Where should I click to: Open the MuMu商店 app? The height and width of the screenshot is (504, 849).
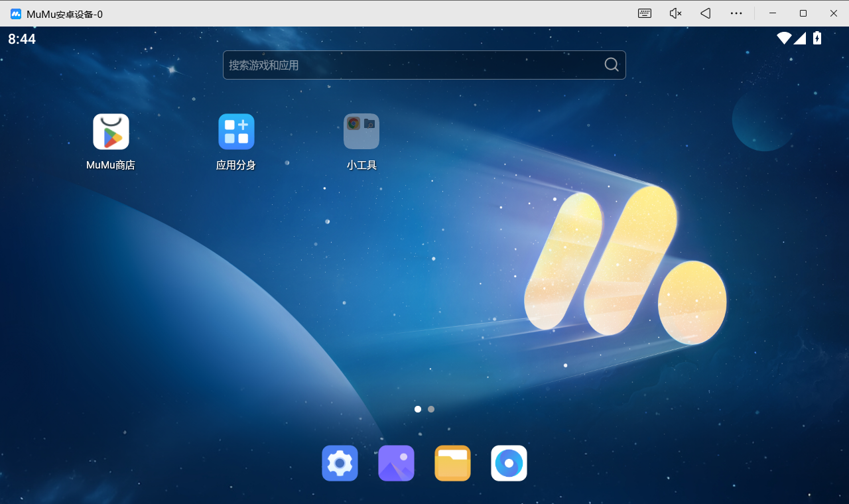pos(111,131)
